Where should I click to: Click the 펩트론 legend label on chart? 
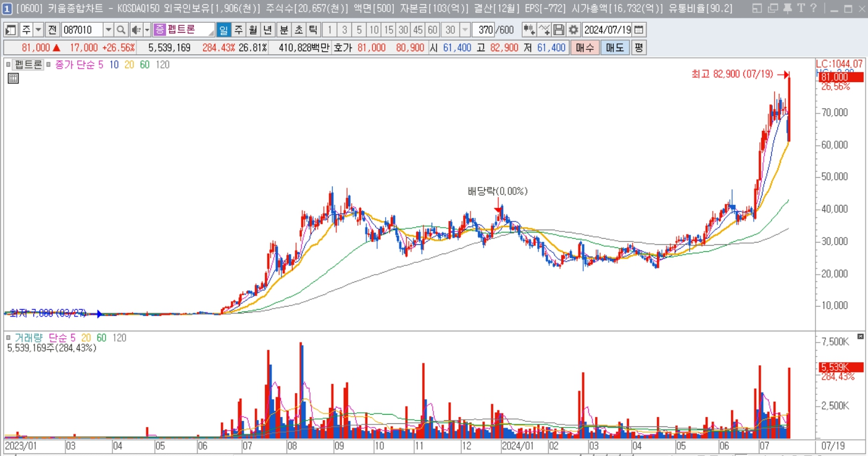tap(29, 64)
